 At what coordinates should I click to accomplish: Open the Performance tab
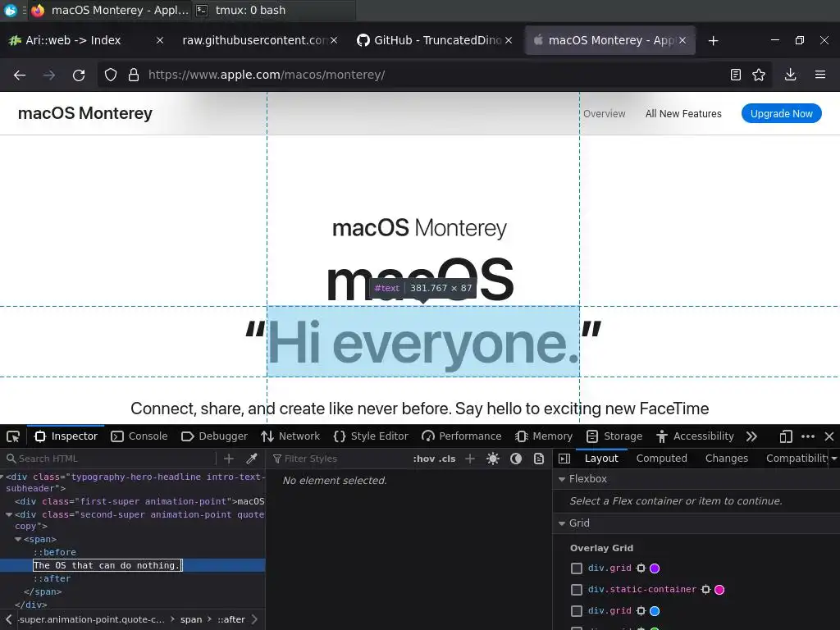pyautogui.click(x=462, y=436)
